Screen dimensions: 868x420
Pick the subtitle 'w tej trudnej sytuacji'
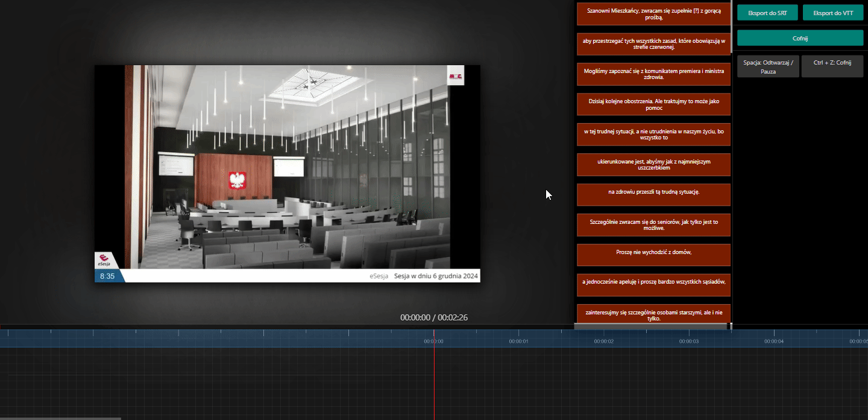(653, 135)
